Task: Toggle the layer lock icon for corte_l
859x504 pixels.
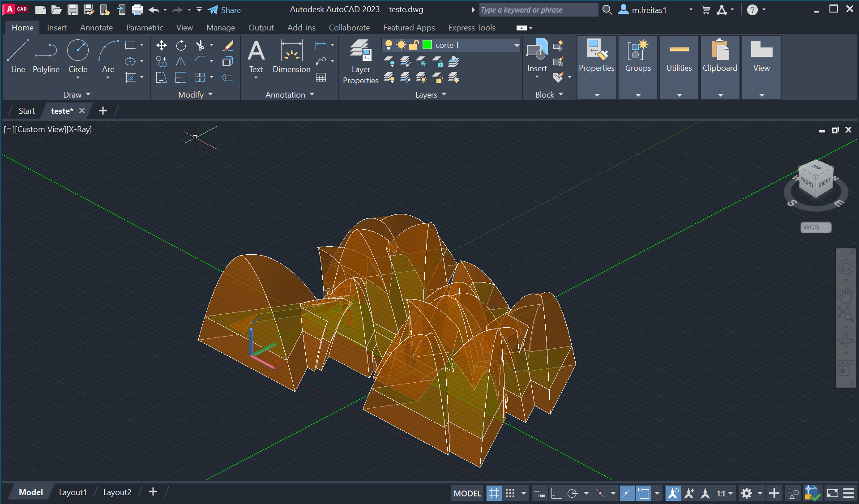Action: pos(414,45)
